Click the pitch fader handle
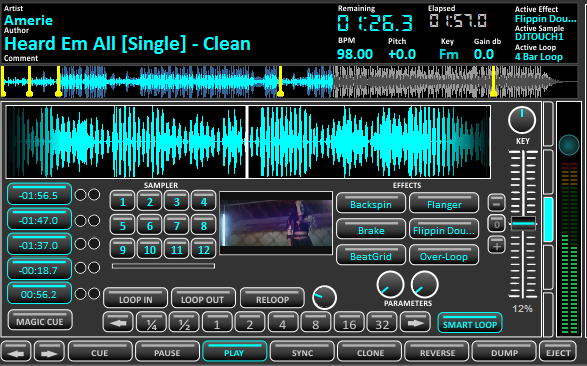This screenshot has width=587, height=366. 523,223
